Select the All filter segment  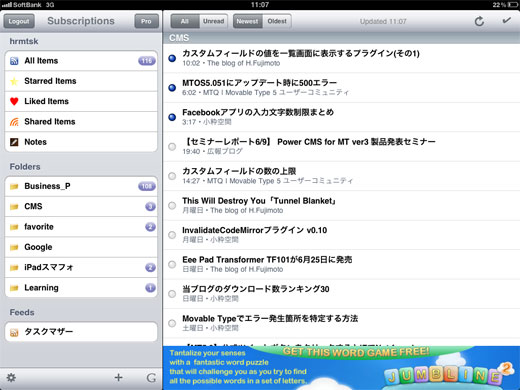tap(185, 21)
